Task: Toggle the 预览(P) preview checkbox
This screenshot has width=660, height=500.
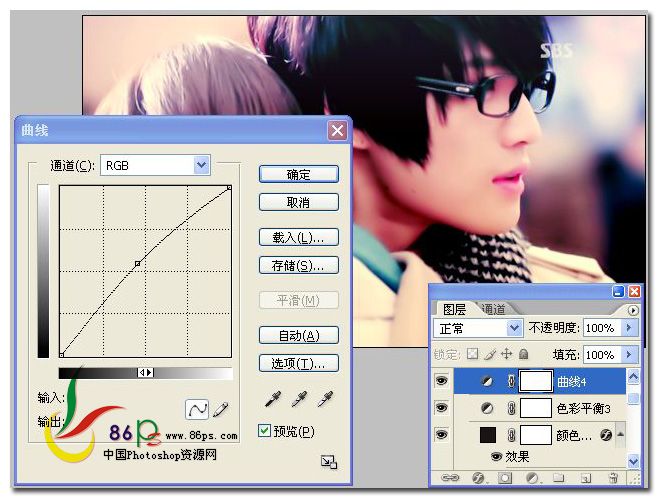Action: pos(264,431)
